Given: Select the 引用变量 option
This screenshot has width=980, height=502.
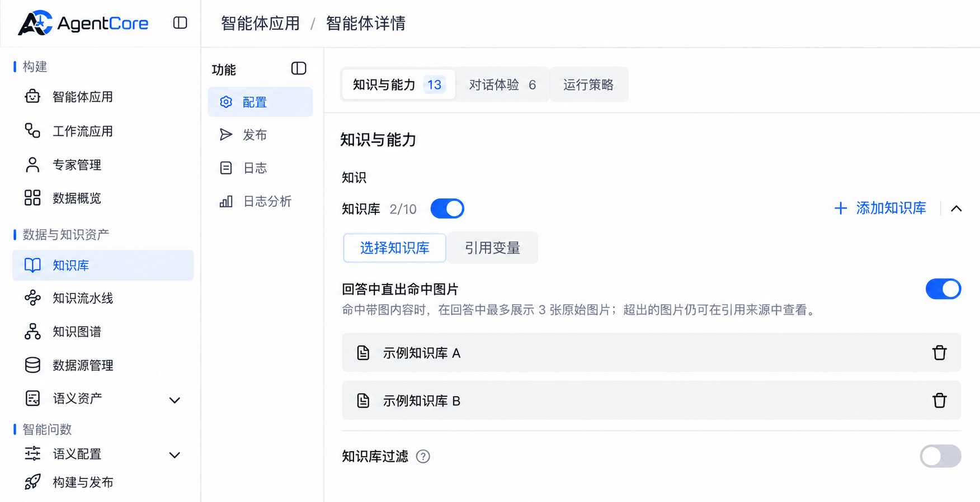Looking at the screenshot, I should (492, 248).
